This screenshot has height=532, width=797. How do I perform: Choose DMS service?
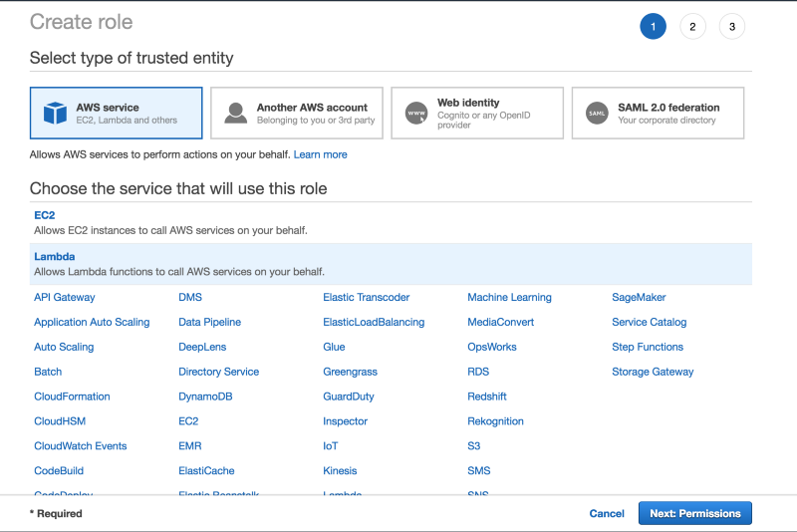click(190, 297)
